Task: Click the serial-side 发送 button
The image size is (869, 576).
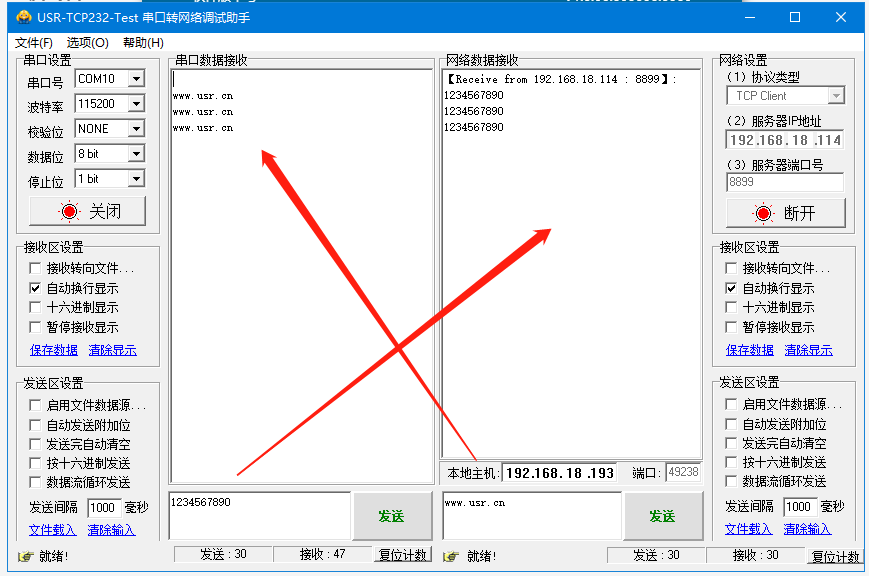Action: click(x=390, y=516)
